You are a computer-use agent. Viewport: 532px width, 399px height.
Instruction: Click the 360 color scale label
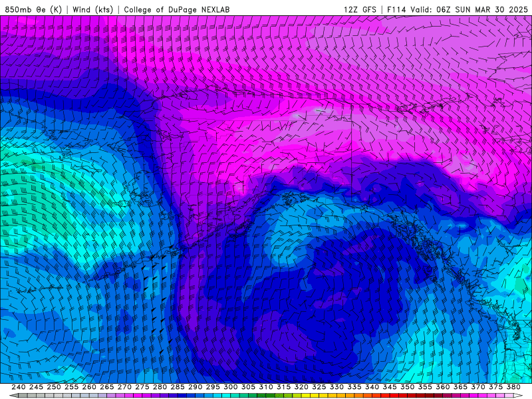(443, 387)
